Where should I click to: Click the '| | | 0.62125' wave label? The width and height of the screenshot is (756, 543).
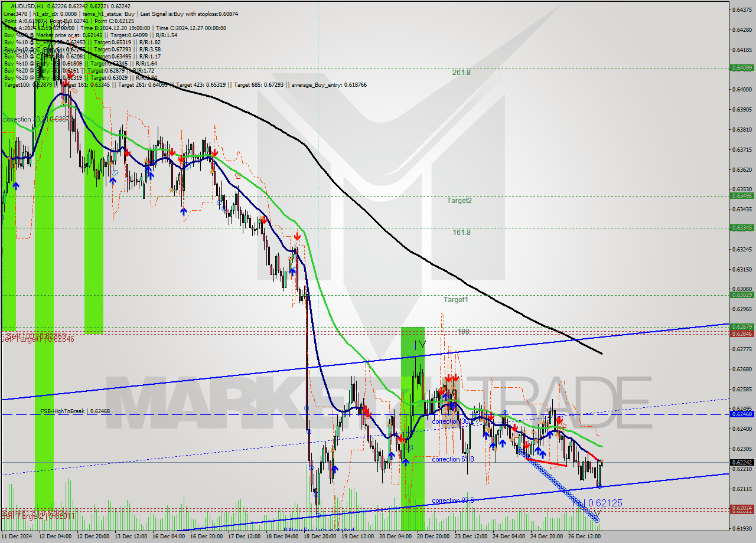[597, 503]
